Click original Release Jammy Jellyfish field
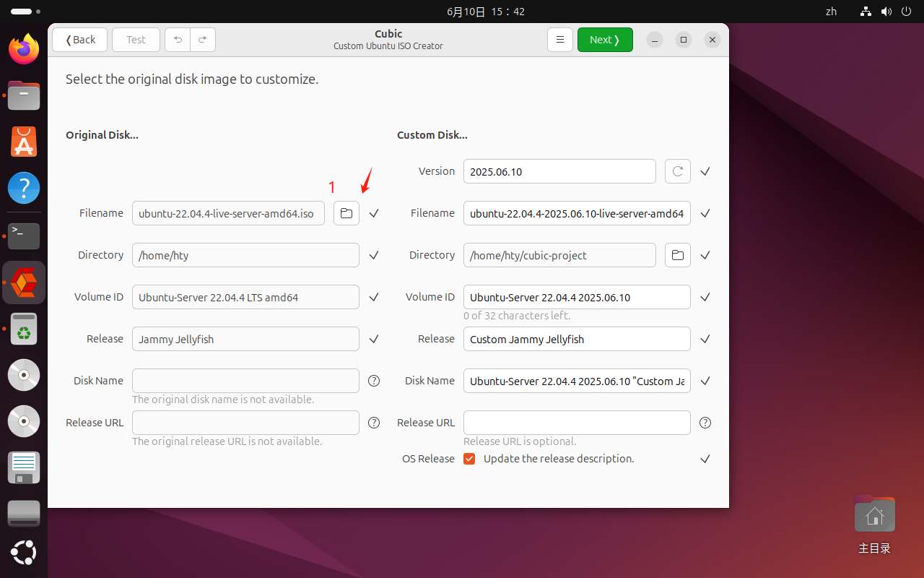This screenshot has height=578, width=924. coord(245,339)
